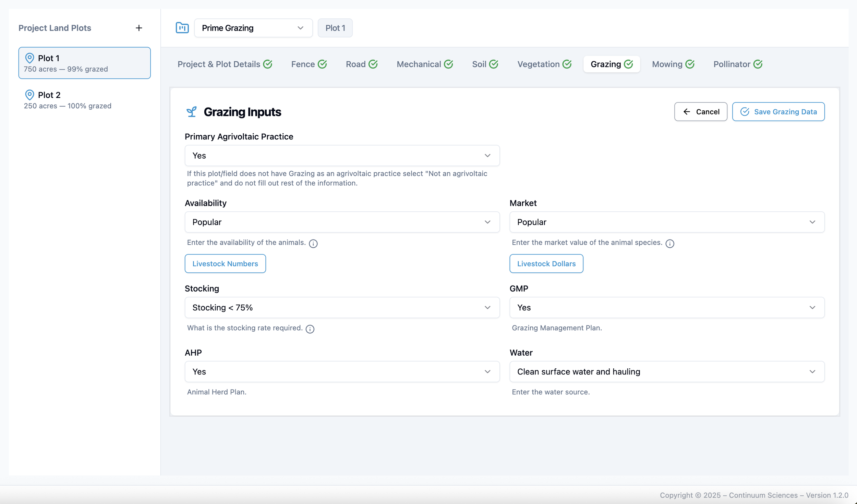
Task: Open the GMP Yes dropdown
Action: 666,307
